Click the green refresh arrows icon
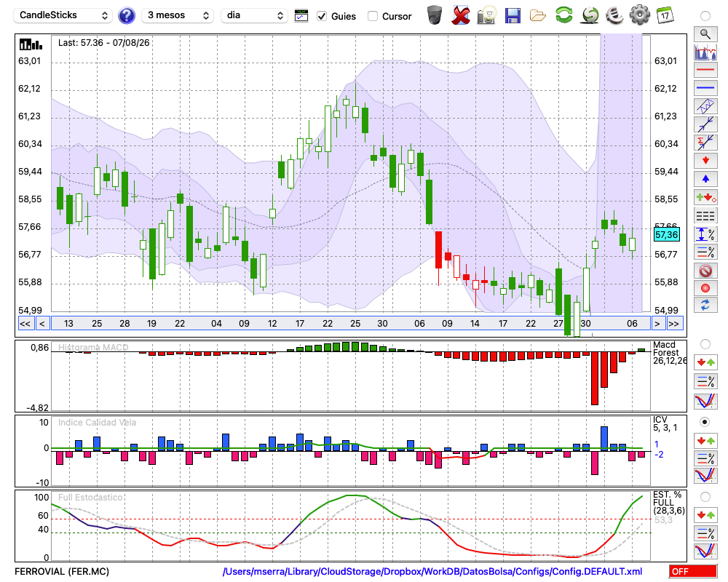The image size is (728, 582). (564, 15)
